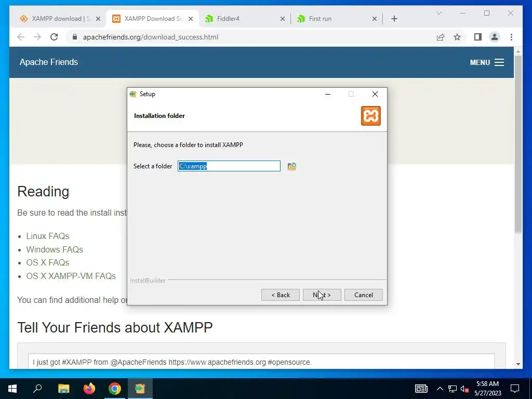The height and width of the screenshot is (399, 532).
Task: Click the Apache Friends site title
Action: (x=49, y=62)
